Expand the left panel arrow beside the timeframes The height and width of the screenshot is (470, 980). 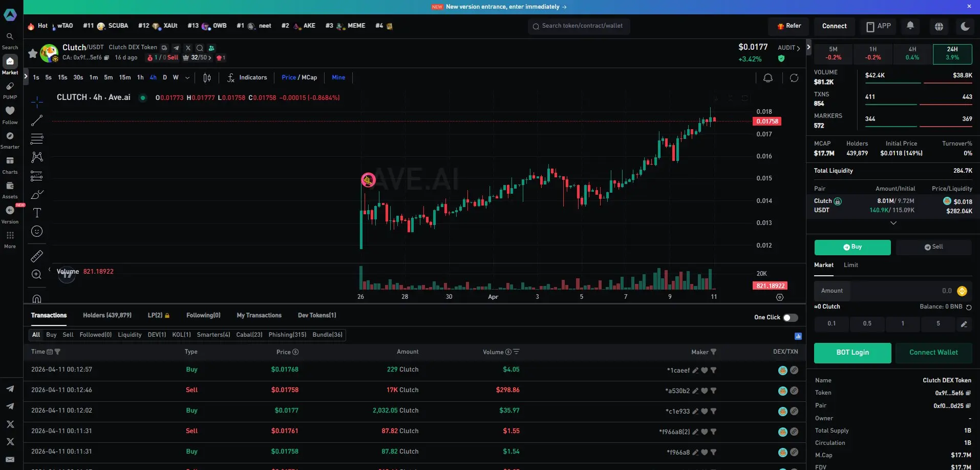click(26, 76)
